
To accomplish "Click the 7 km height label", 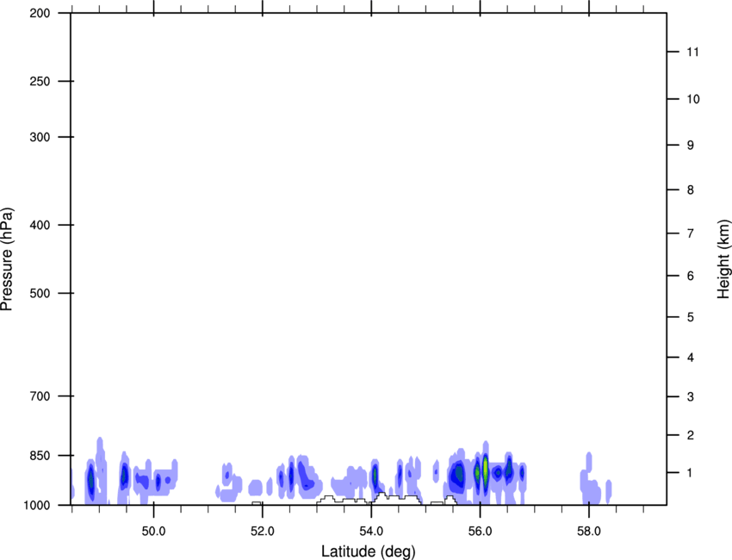I will 690,233.
